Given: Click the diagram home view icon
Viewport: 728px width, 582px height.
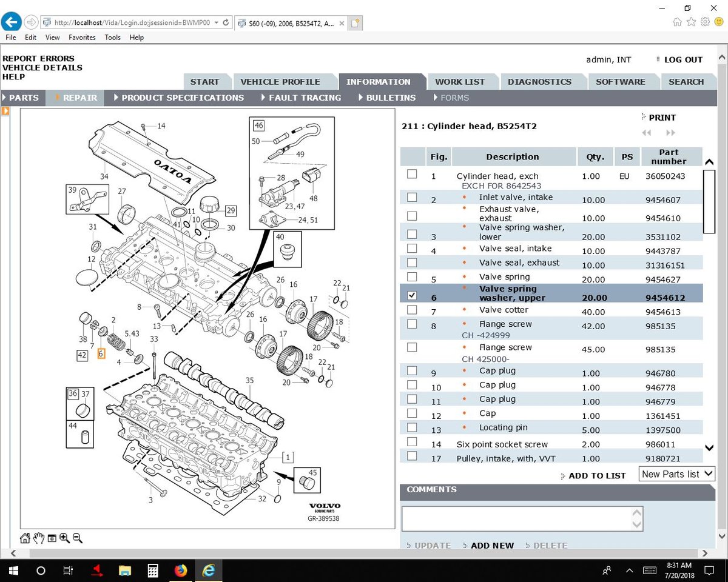Looking at the screenshot, I should [x=25, y=538].
